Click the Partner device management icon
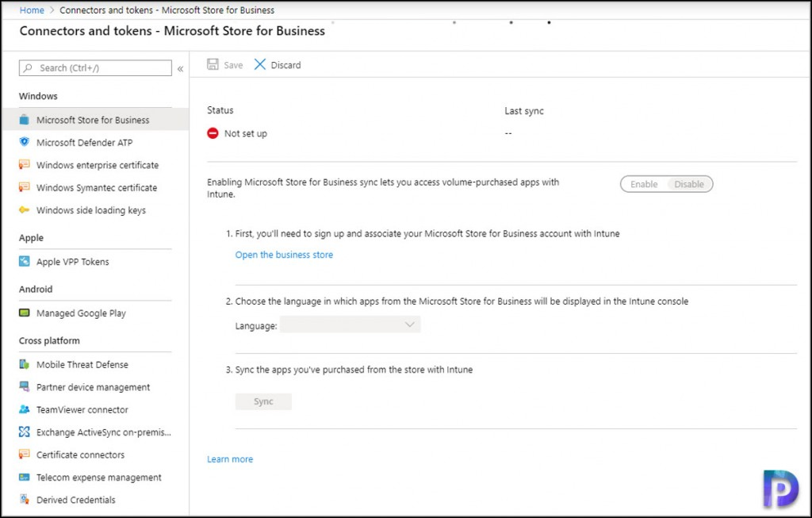Screen dimensions: 812x518 25,386
